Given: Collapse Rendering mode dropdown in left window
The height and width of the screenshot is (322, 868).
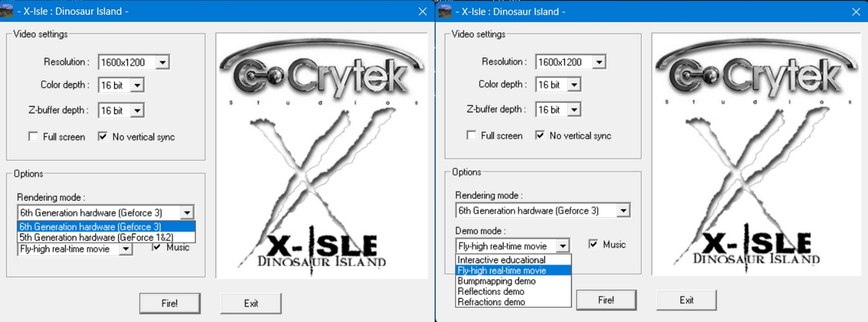Looking at the screenshot, I should click(187, 213).
